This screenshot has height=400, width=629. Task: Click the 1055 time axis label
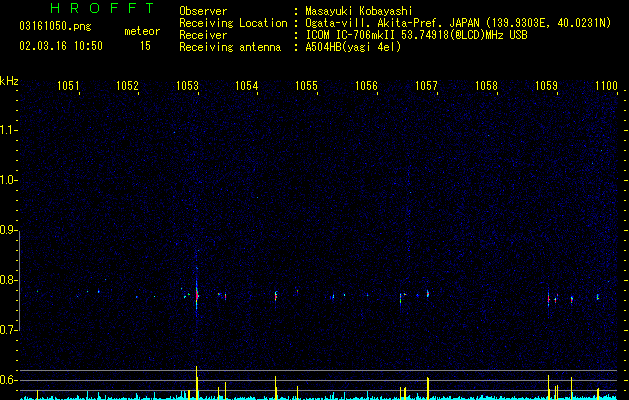click(x=306, y=85)
